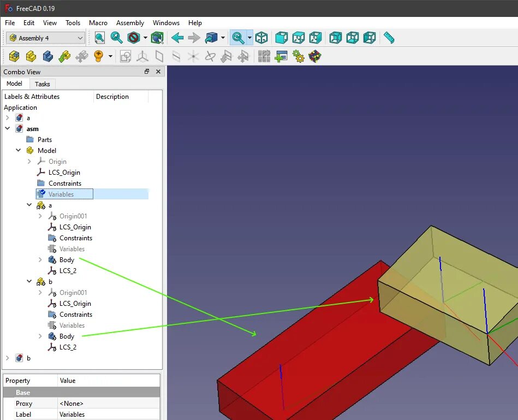Select the Parts folder in tree
This screenshot has width=518, height=420.
[45, 139]
